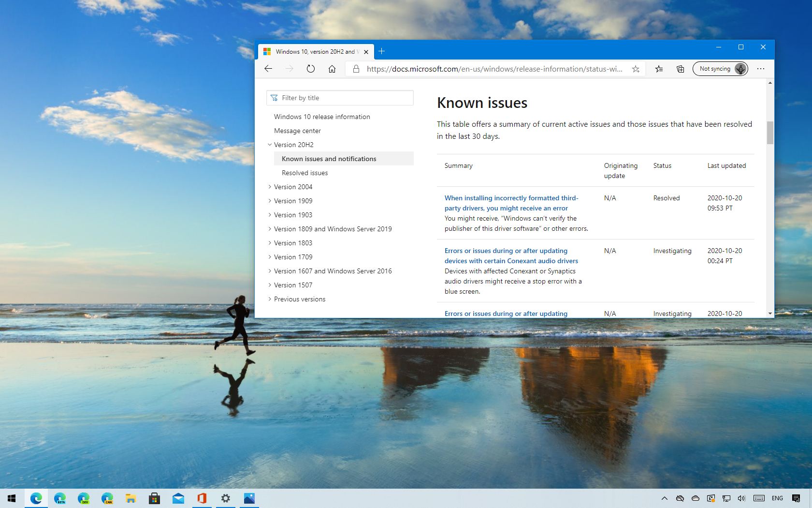This screenshot has width=812, height=508.
Task: Refresh the current page
Action: coord(310,69)
